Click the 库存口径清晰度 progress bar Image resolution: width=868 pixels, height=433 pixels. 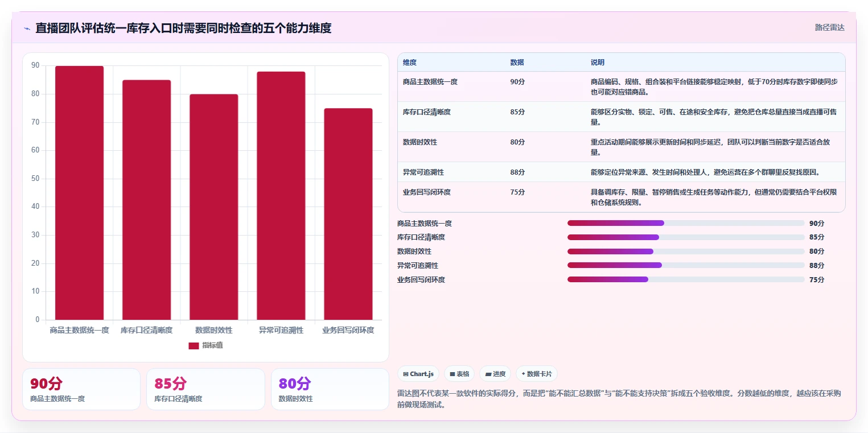pyautogui.click(x=686, y=237)
